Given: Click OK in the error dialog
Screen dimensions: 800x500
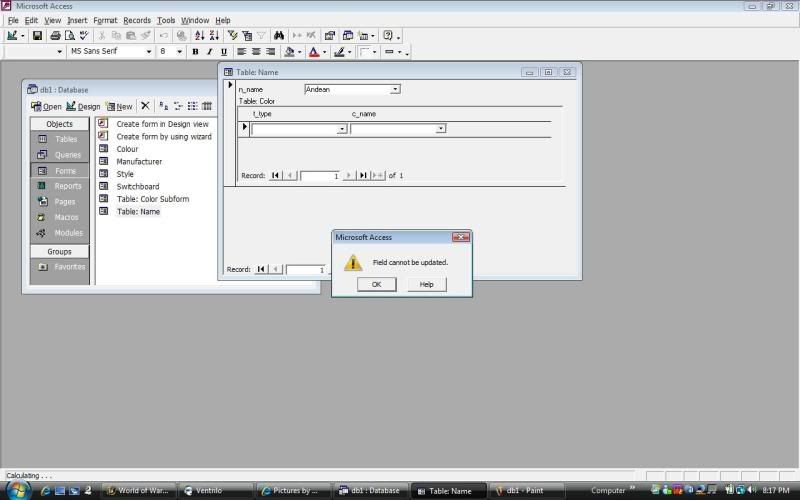Looking at the screenshot, I should pyautogui.click(x=377, y=284).
